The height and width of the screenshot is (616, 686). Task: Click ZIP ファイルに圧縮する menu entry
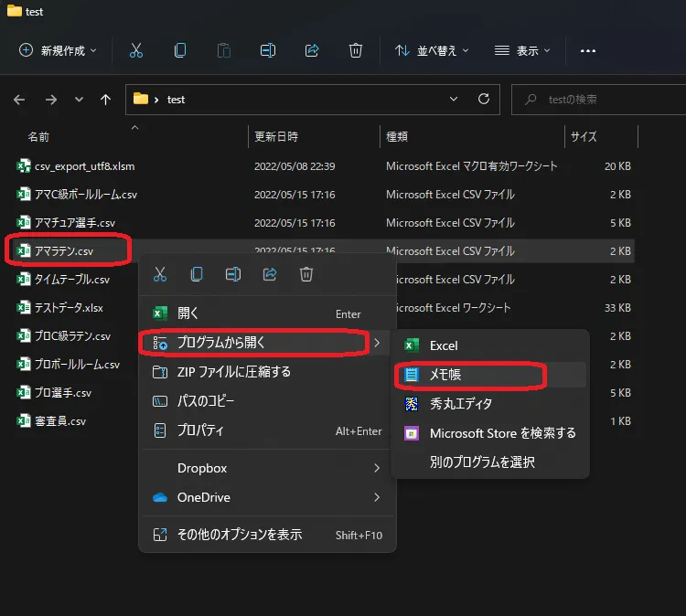233,371
